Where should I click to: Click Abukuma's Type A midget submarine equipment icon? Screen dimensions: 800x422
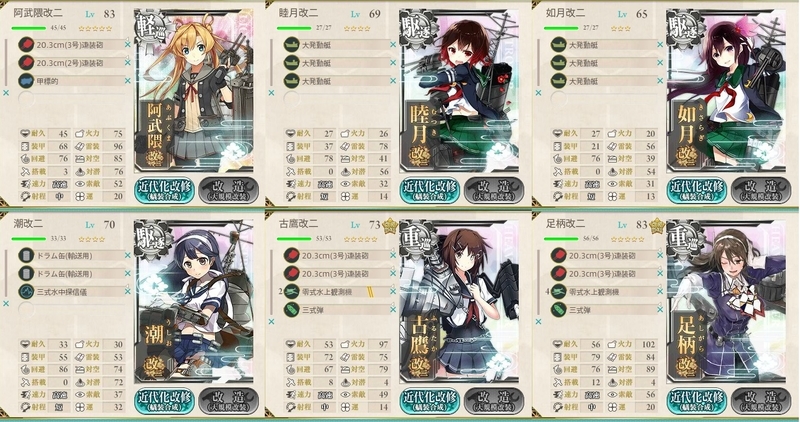tap(26, 81)
